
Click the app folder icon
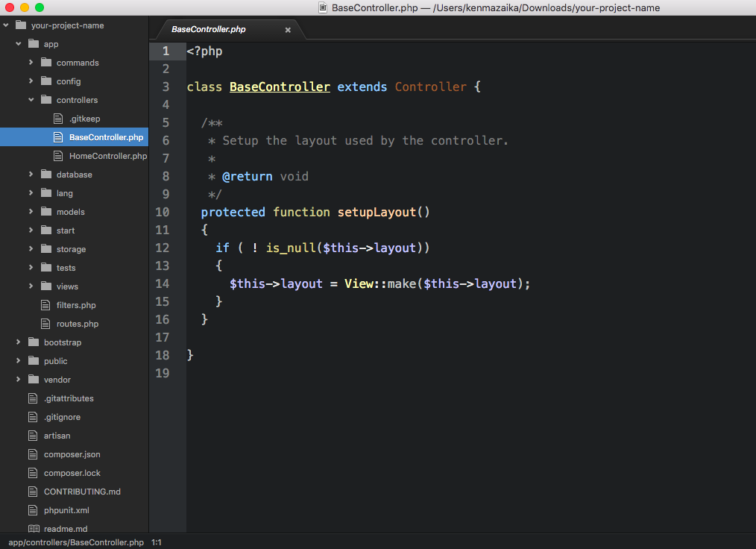tap(34, 44)
